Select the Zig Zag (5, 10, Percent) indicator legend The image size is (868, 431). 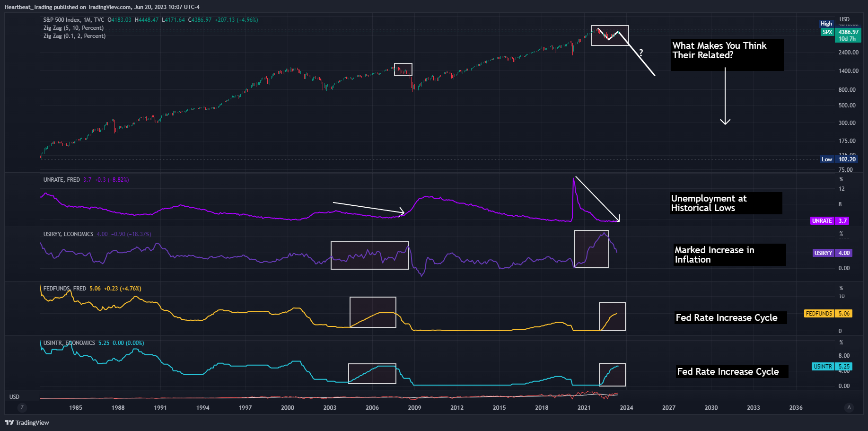73,28
